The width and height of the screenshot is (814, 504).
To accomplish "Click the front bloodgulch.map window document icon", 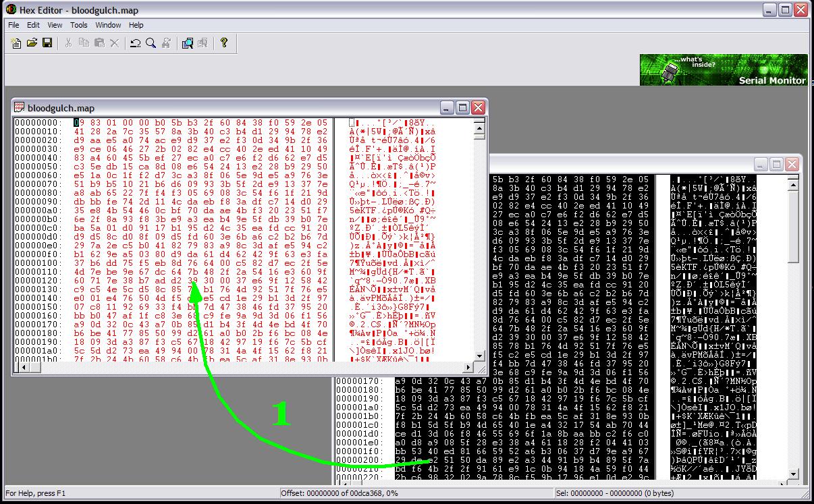I will pyautogui.click(x=20, y=107).
